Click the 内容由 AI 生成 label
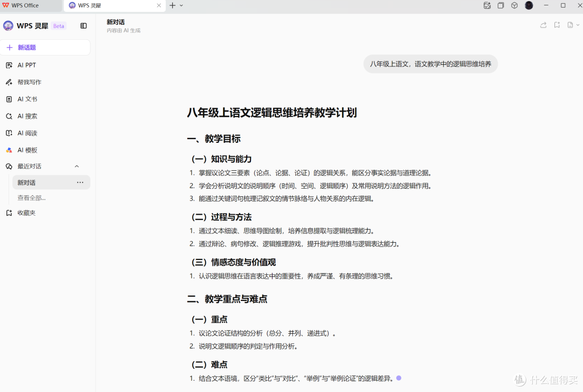The height and width of the screenshot is (392, 583). pyautogui.click(x=124, y=31)
